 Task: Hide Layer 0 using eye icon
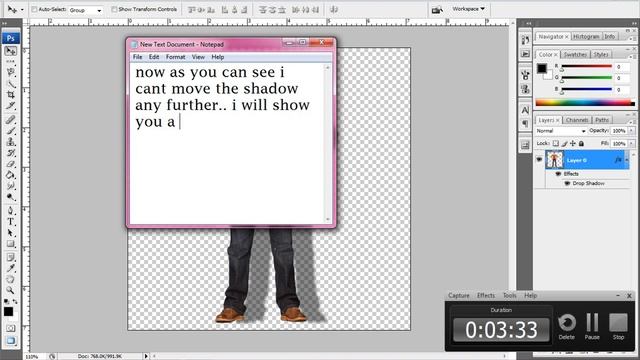(539, 160)
